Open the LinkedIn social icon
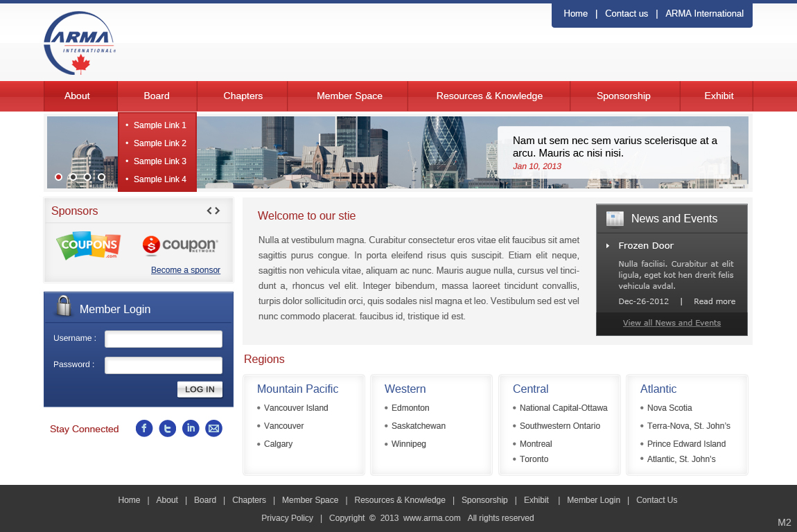The height and width of the screenshot is (532, 797). (x=191, y=428)
